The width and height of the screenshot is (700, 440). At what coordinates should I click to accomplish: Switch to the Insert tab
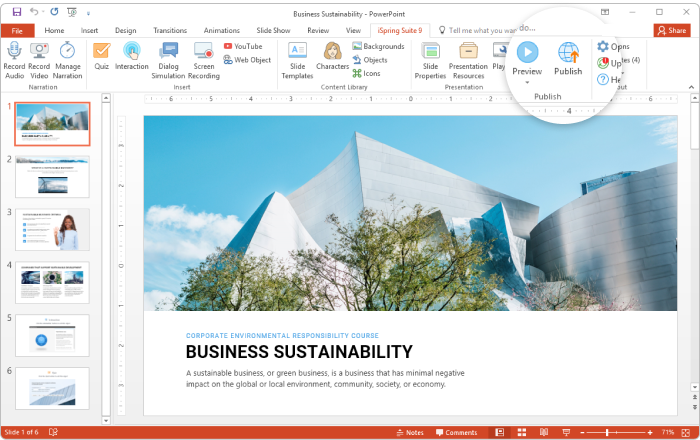coord(89,30)
